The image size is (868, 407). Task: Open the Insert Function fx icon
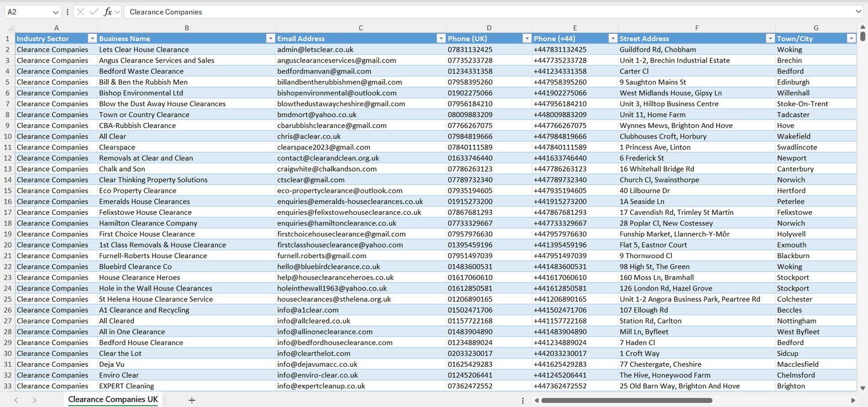pyautogui.click(x=108, y=12)
